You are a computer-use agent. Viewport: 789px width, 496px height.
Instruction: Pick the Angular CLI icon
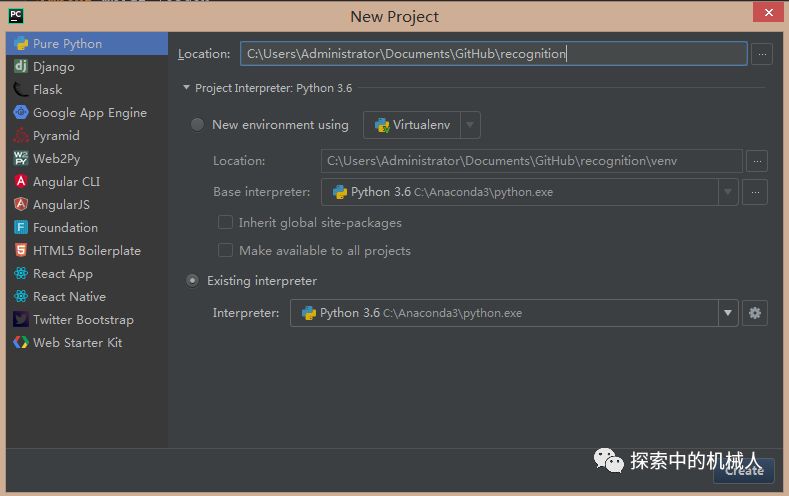click(x=21, y=181)
